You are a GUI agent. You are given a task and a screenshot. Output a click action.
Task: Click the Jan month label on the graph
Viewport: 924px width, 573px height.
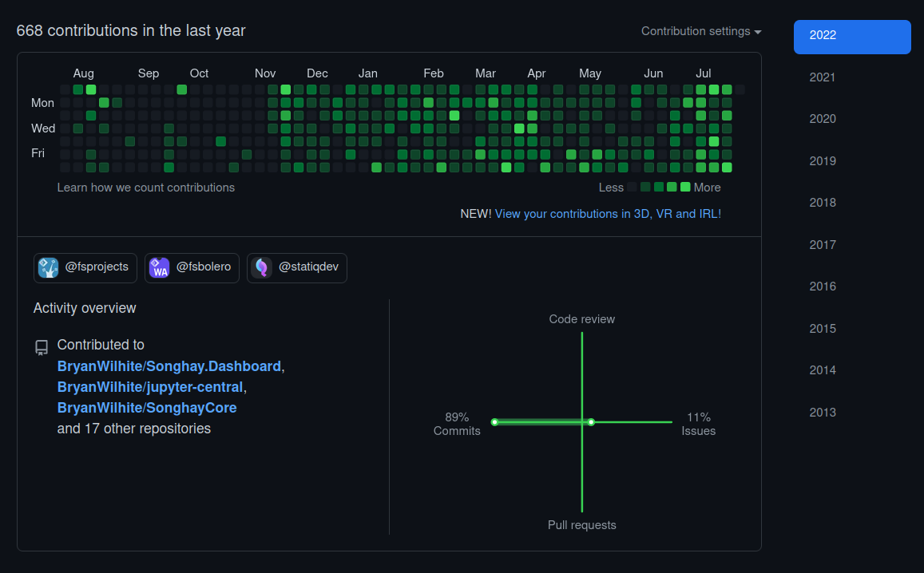pyautogui.click(x=367, y=73)
